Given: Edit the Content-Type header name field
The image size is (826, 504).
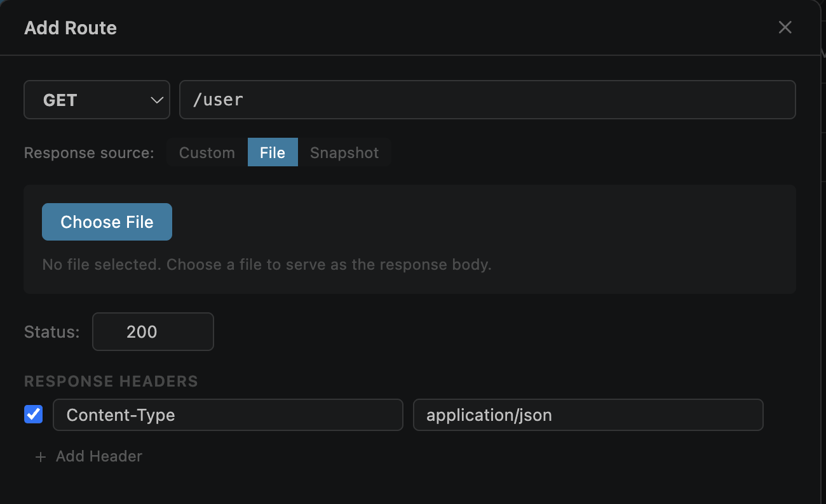Looking at the screenshot, I should coord(228,415).
